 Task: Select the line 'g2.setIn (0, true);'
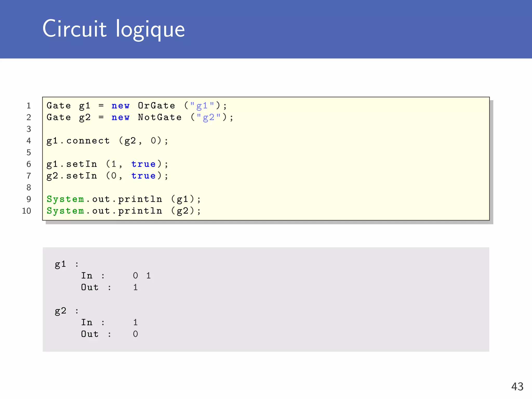108,176
